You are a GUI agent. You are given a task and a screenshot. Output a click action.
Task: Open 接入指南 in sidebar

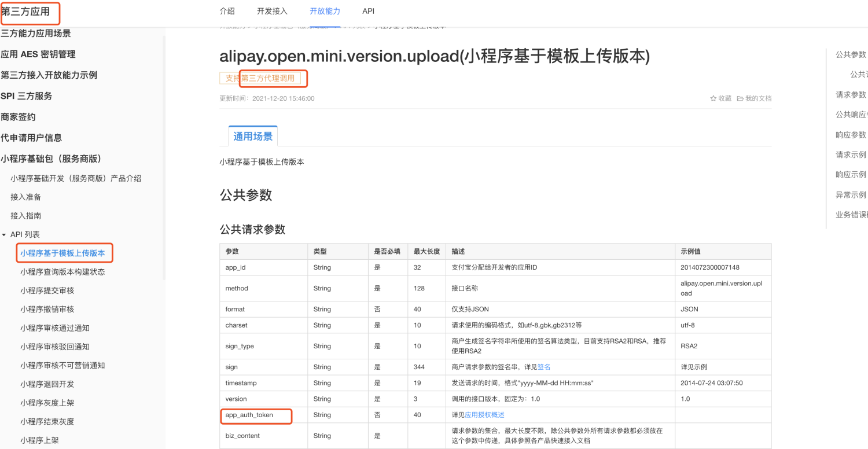(25, 216)
